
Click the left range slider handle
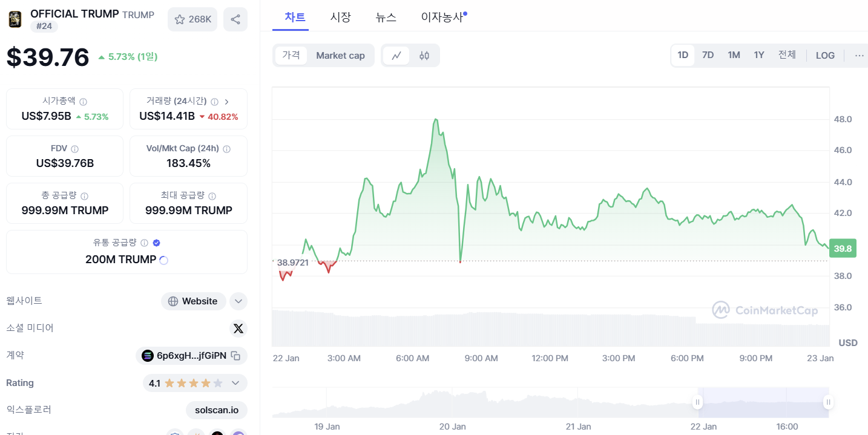(x=697, y=402)
